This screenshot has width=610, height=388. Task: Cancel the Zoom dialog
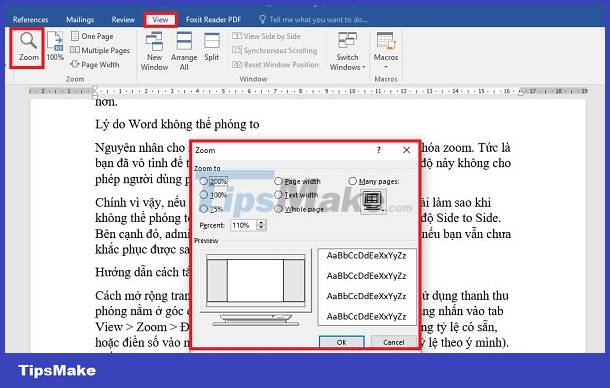click(393, 342)
